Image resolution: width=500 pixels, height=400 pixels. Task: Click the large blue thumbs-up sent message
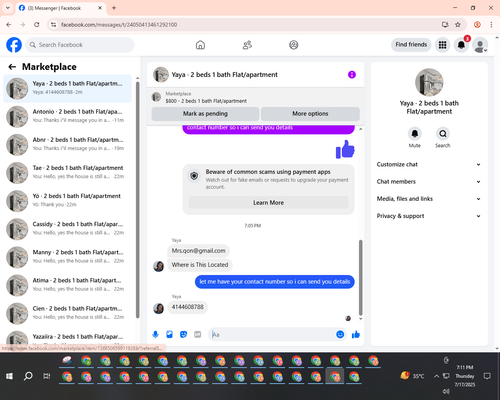click(x=345, y=149)
